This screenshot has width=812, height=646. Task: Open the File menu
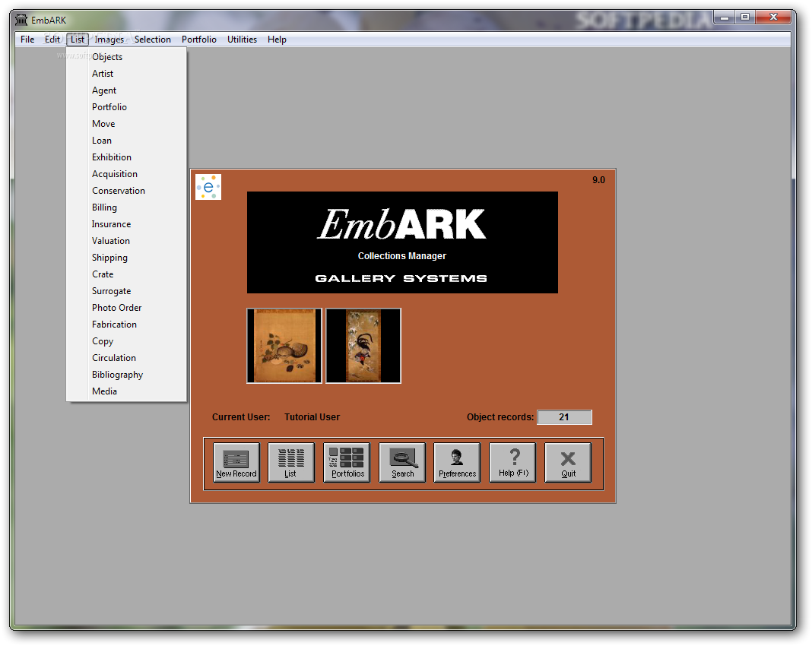tap(27, 40)
